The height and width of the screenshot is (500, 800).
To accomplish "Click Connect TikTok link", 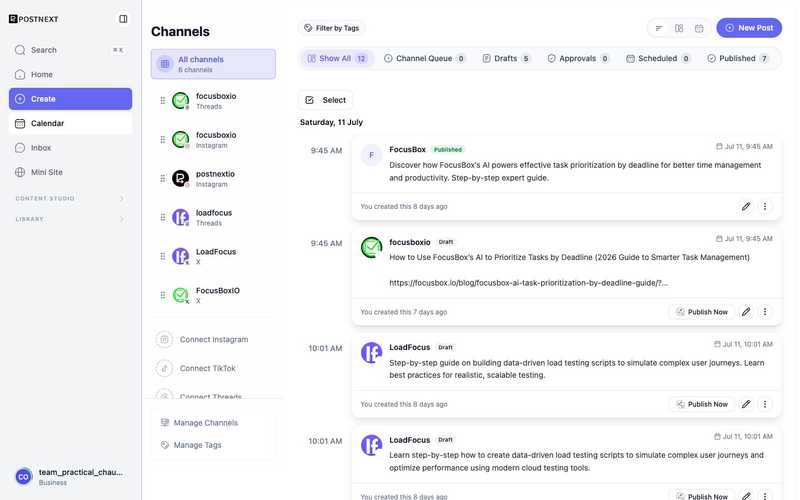I will click(x=208, y=368).
